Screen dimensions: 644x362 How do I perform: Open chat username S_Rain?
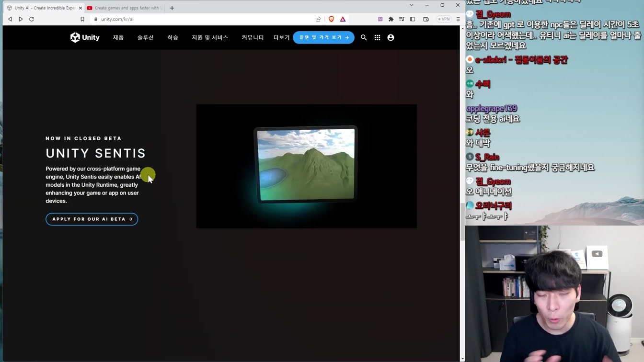click(487, 157)
